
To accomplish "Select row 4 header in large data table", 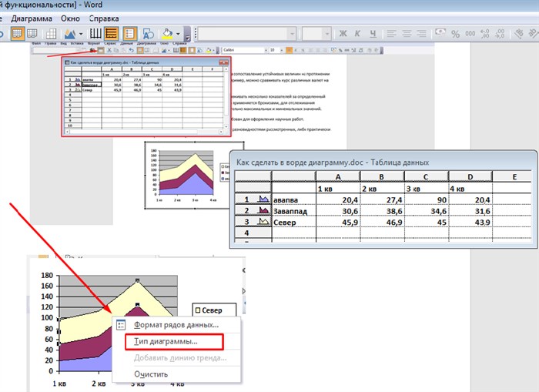I will coord(253,233).
